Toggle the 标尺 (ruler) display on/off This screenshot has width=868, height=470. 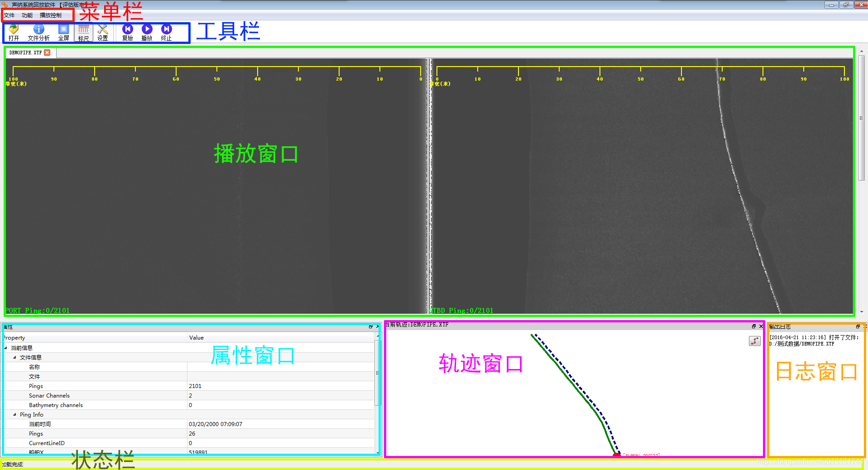click(x=83, y=32)
